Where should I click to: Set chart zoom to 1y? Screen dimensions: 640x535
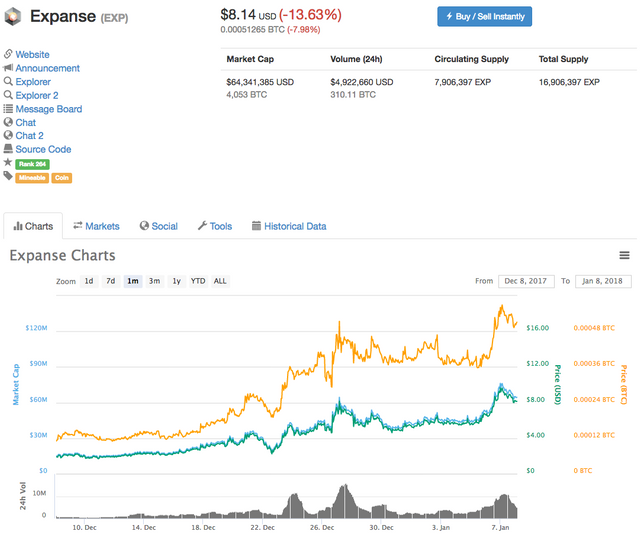tap(176, 281)
